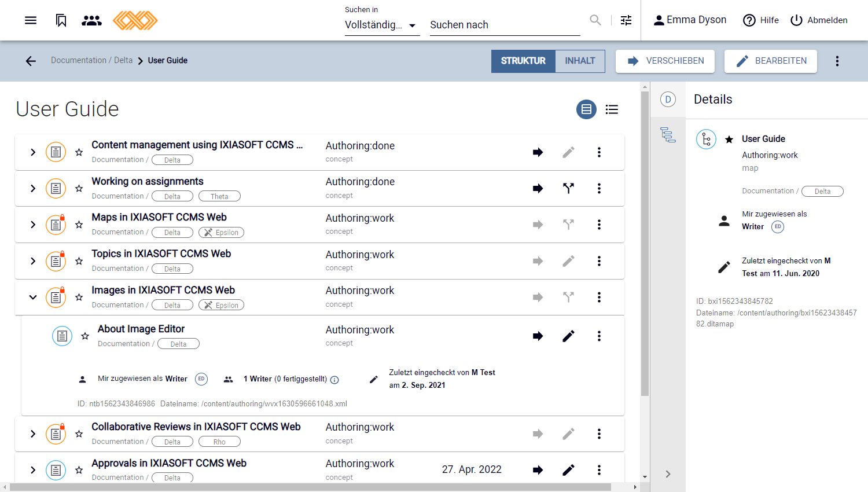This screenshot has height=492, width=868.
Task: Collapse 'Images in IXIASOFT CCMS Web' row
Action: (33, 298)
